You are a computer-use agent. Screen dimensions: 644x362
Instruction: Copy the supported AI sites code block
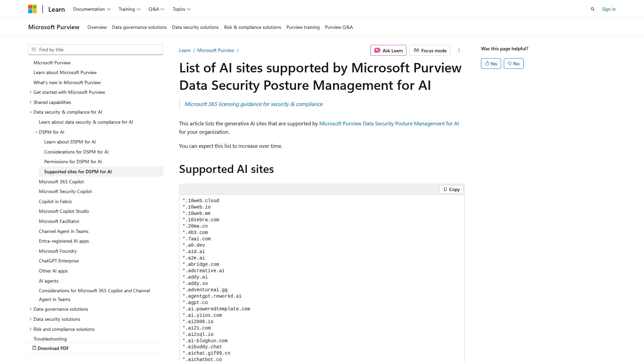(x=451, y=189)
